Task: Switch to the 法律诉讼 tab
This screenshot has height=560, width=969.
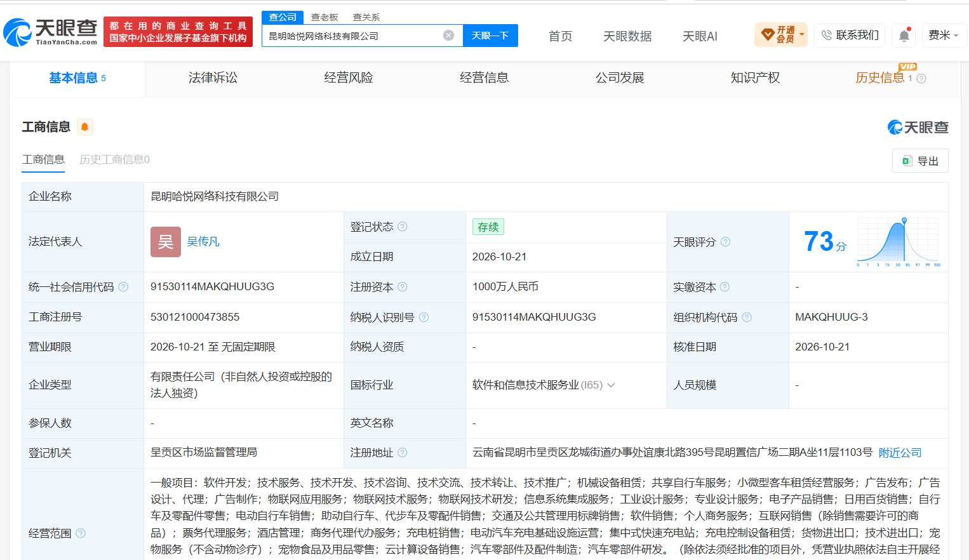Action: 213,78
